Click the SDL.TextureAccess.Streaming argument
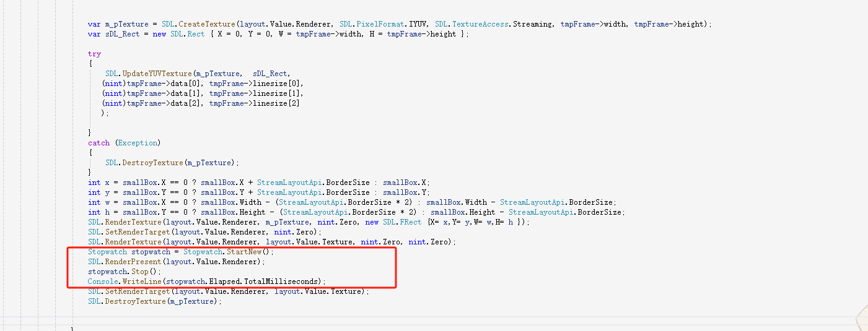The image size is (868, 331). click(493, 24)
